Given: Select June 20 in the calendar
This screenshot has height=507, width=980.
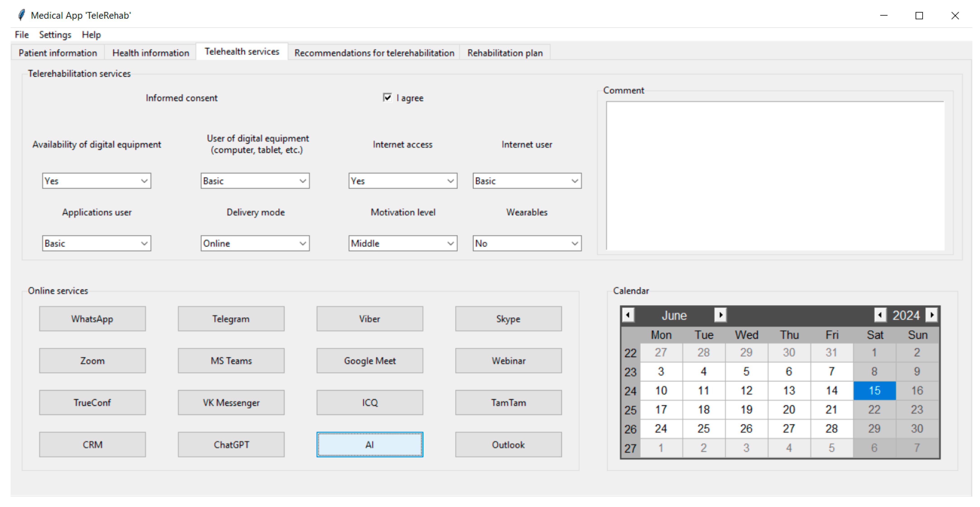Looking at the screenshot, I should click(x=789, y=410).
